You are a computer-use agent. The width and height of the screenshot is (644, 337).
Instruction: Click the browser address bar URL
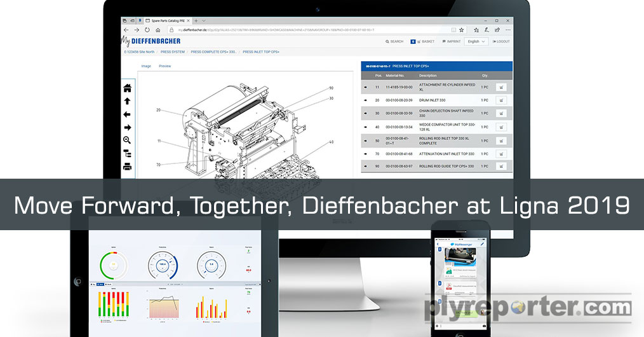tap(276, 30)
